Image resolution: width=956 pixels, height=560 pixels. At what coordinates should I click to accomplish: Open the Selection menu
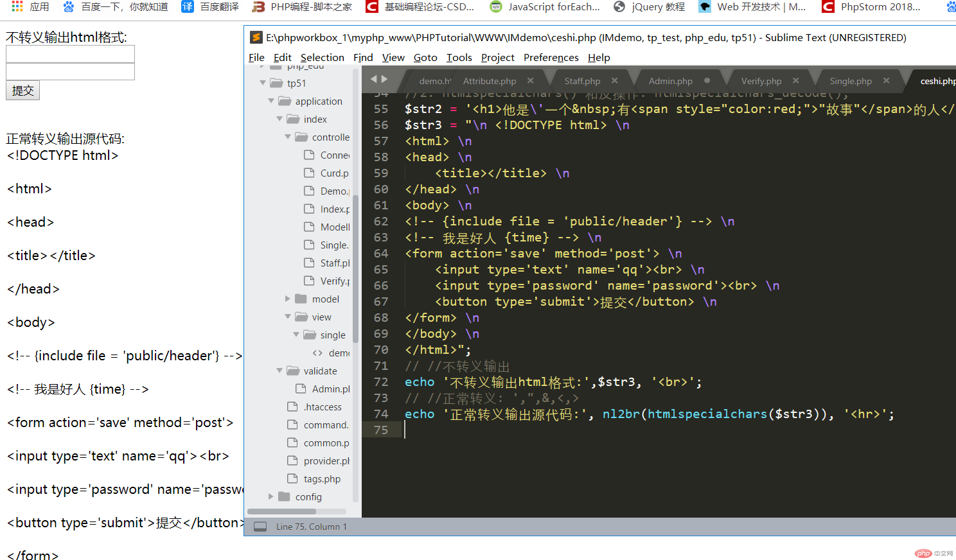[322, 57]
